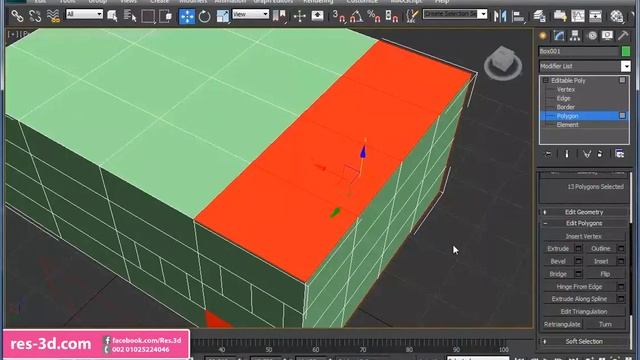Open Select by Name dialog icon
The height and width of the screenshot is (360, 640).
click(x=130, y=16)
